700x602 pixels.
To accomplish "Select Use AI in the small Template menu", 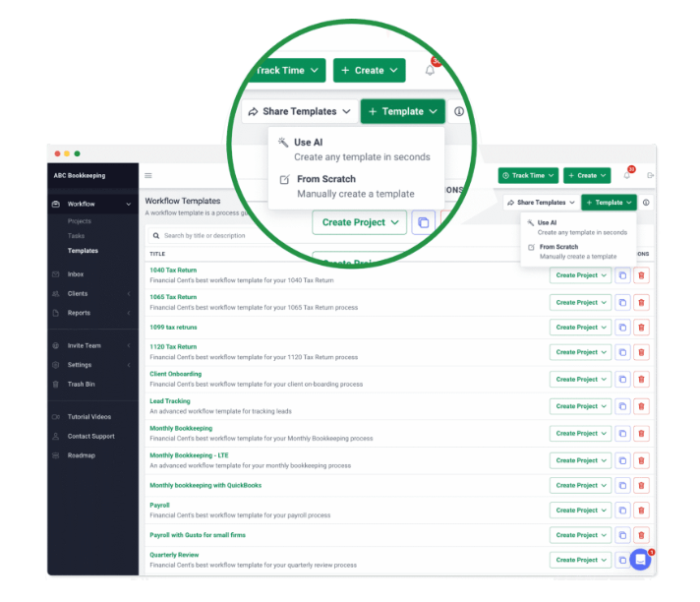I will tap(578, 227).
